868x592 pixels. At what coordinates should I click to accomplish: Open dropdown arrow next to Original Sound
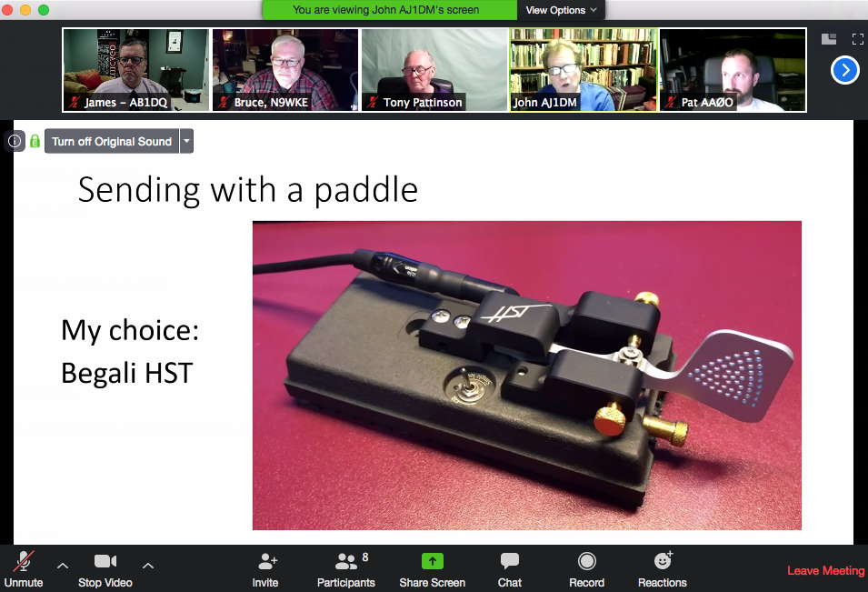(x=186, y=141)
